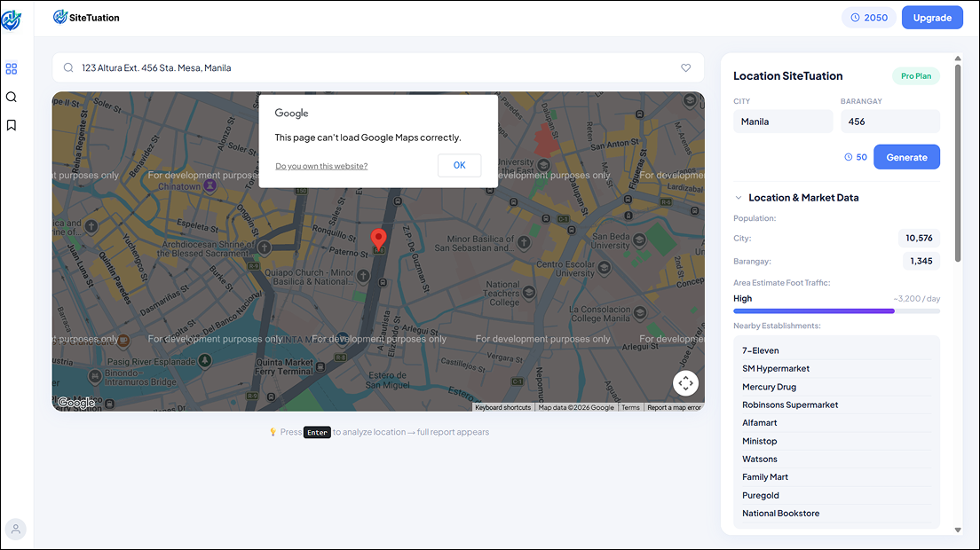
Task: Click barangay population value 1,345
Action: pos(921,261)
